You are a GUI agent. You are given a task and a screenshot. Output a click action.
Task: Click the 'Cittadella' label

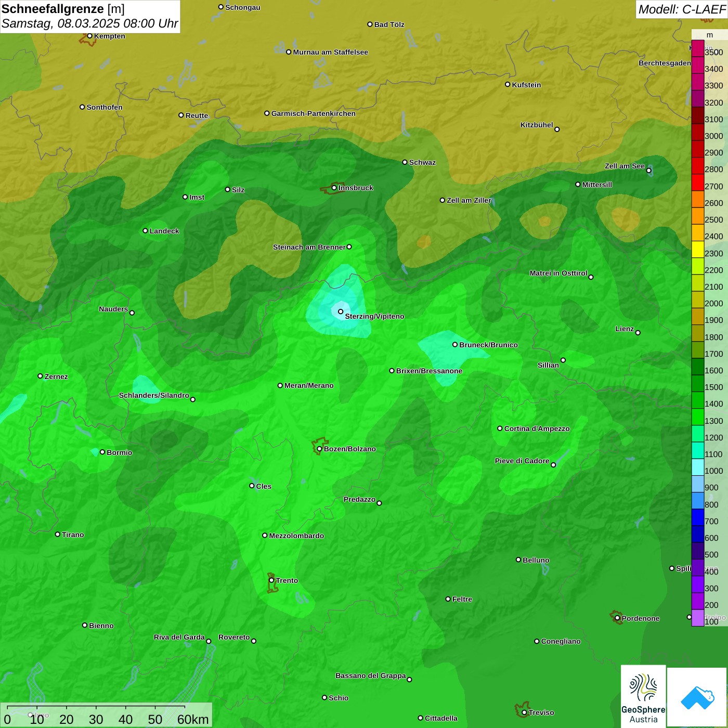point(441,718)
